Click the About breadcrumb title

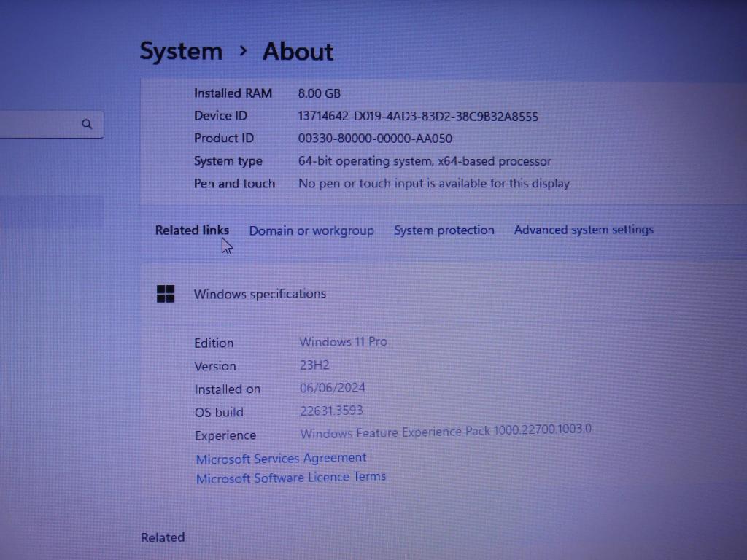[298, 52]
